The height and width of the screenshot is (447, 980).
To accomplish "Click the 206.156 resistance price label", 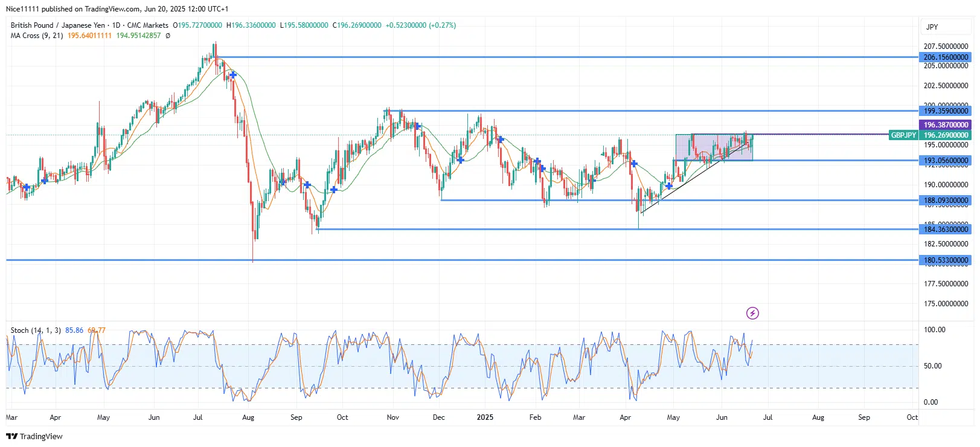I will click(946, 57).
